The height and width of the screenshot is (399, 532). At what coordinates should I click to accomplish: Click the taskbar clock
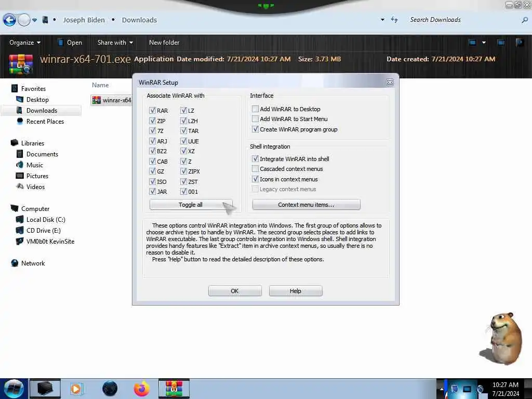click(x=506, y=389)
